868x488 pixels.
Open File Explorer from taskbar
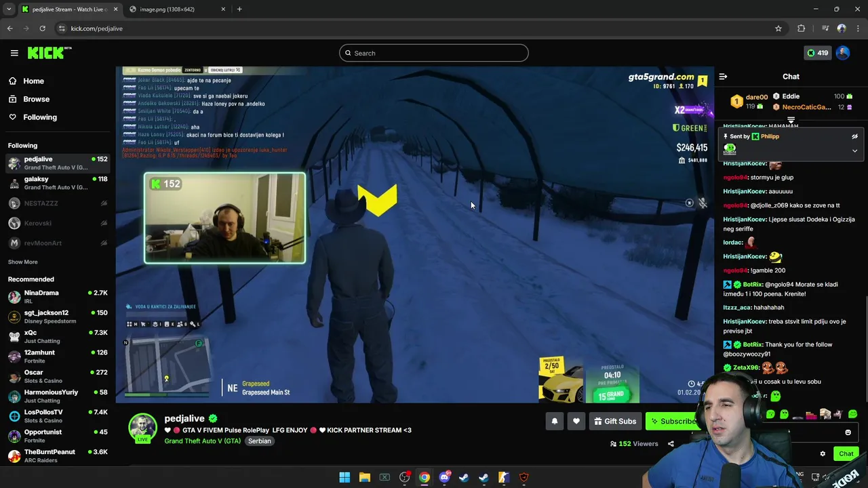[364, 478]
